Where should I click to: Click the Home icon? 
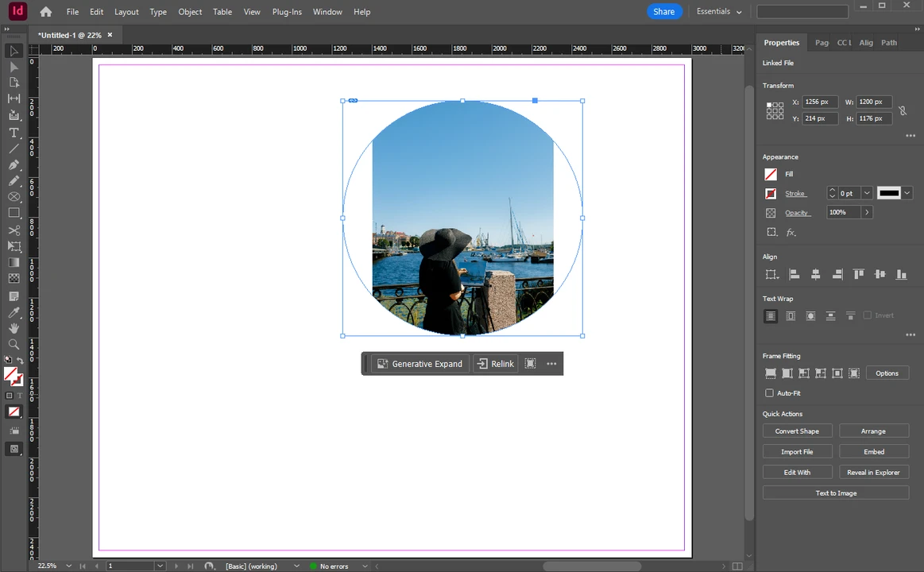click(x=46, y=12)
